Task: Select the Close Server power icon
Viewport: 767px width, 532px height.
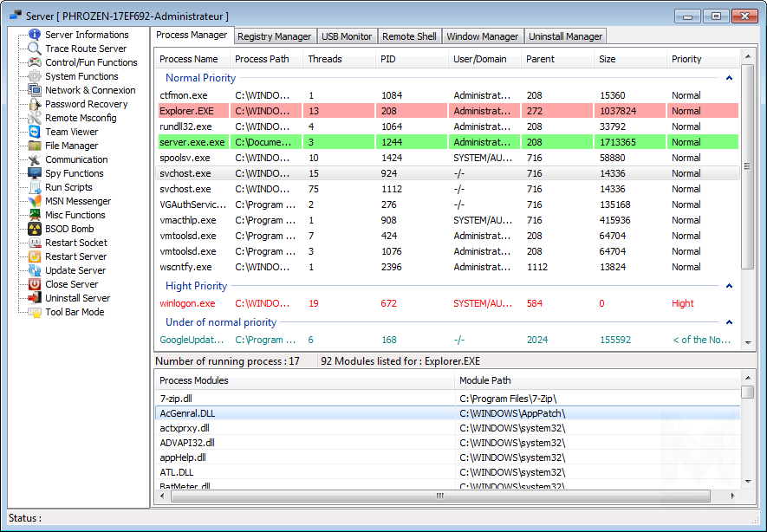Action: [35, 284]
